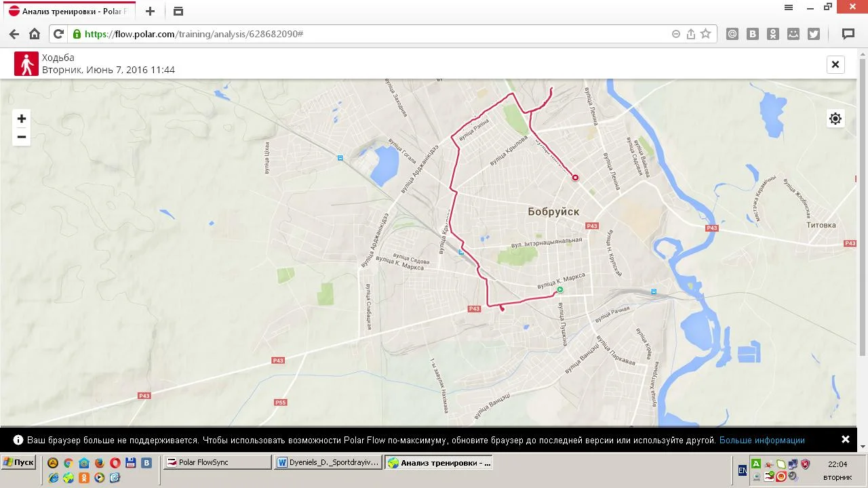The height and width of the screenshot is (488, 868).
Task: Launch Opera from quick launch
Action: pyautogui.click(x=115, y=463)
